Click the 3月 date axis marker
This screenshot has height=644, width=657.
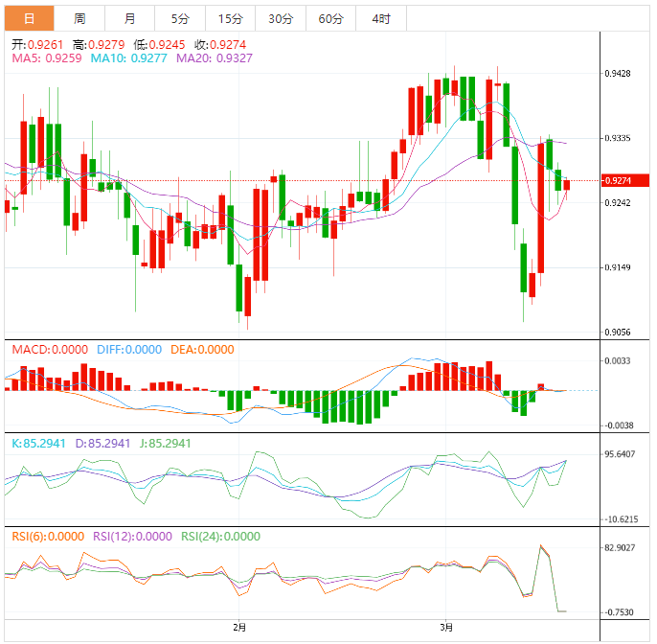pos(446,628)
